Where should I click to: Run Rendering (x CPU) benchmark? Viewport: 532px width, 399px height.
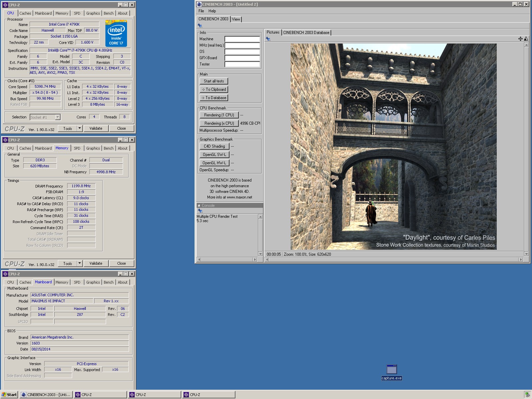click(219, 123)
